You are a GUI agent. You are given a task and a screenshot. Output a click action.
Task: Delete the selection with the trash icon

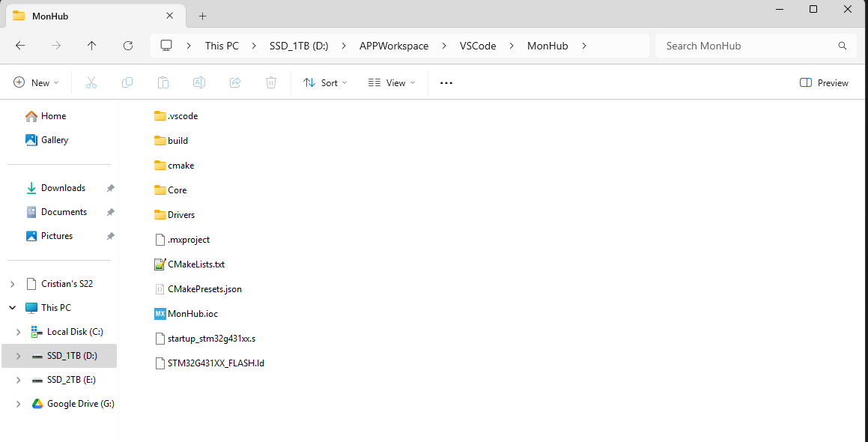pos(271,82)
